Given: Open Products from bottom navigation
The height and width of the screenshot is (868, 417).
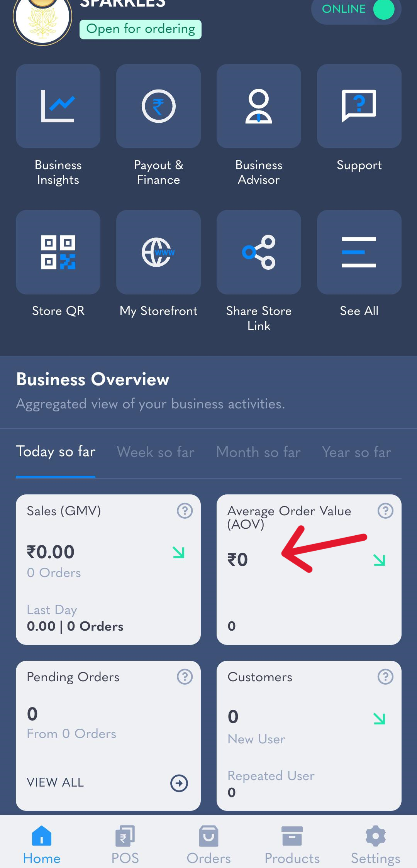Looking at the screenshot, I should [292, 845].
